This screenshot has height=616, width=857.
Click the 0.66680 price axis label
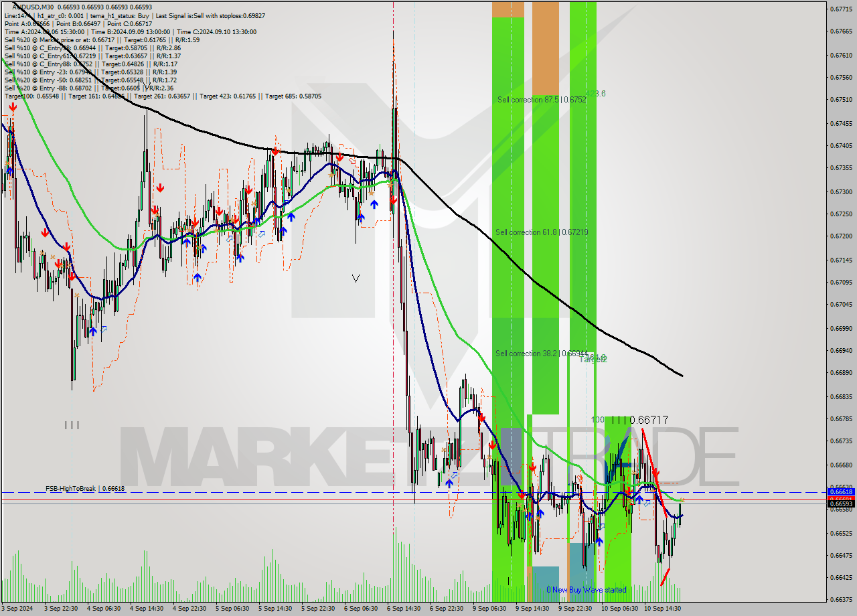[841, 465]
